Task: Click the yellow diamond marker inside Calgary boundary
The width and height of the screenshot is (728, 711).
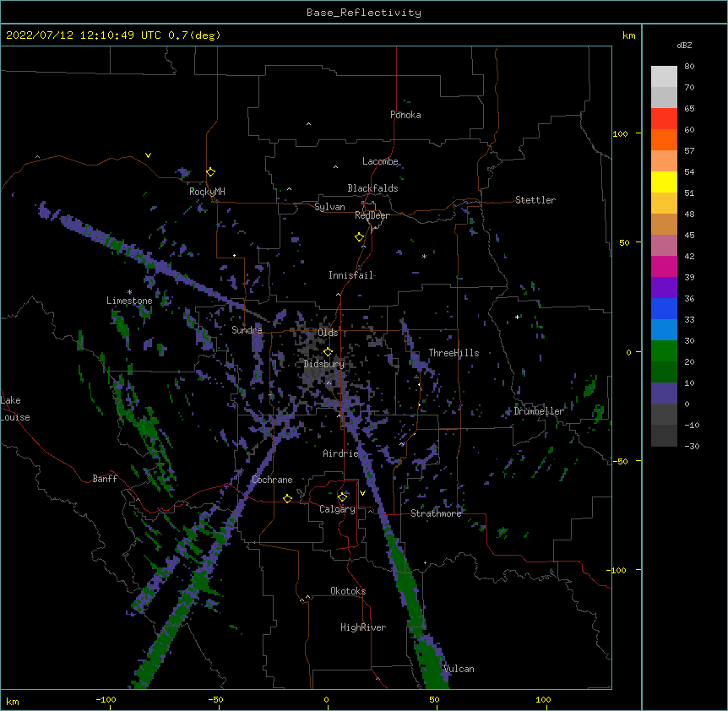Action: coord(342,497)
